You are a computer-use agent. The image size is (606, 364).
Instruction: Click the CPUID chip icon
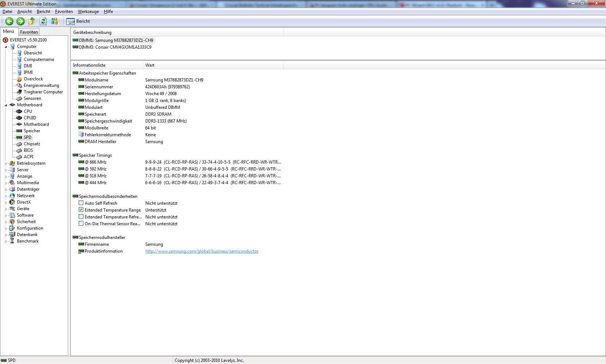tap(19, 118)
